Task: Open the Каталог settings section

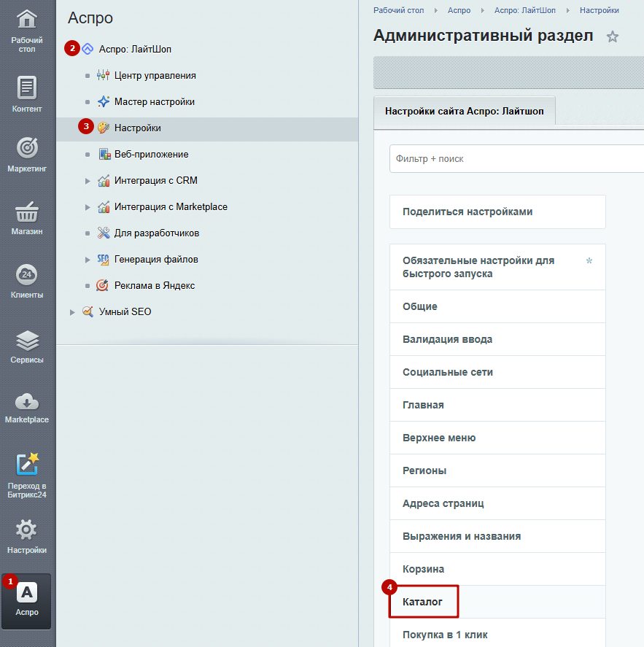Action: (x=497, y=602)
